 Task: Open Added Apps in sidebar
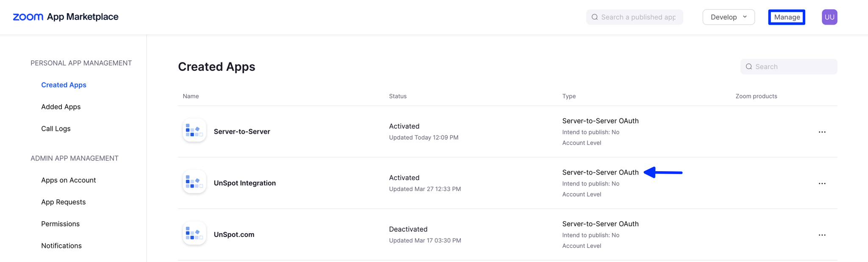(61, 107)
